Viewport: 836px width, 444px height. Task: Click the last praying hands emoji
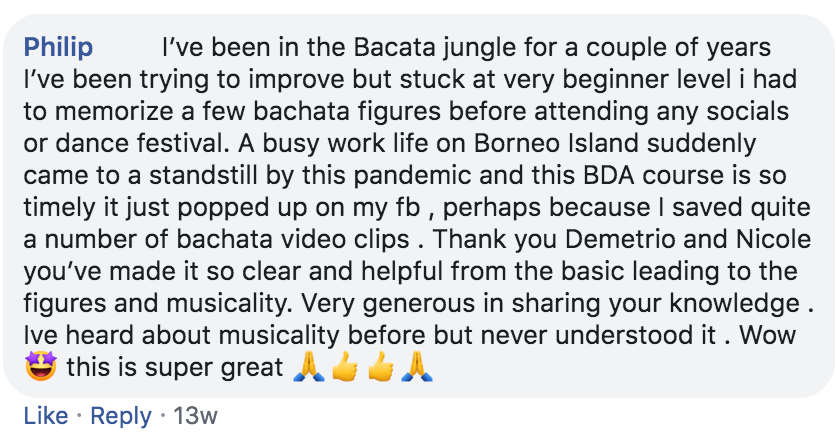coord(416,369)
